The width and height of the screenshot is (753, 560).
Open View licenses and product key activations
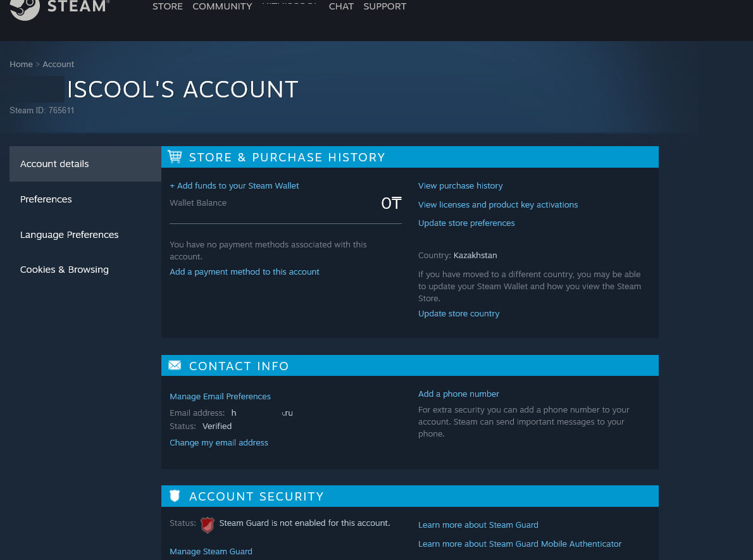(x=498, y=204)
